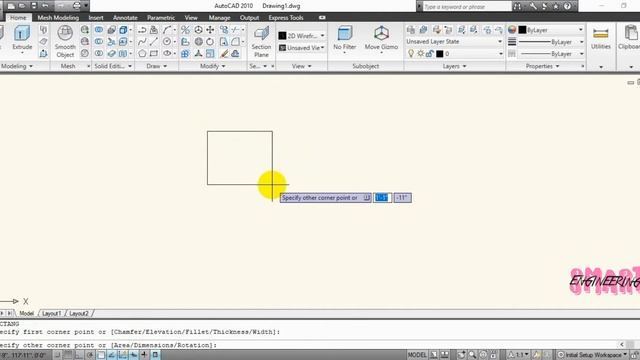Image resolution: width=640 pixels, height=360 pixels.
Task: Toggle Object Snap Tracking in status bar
Action: pos(112,355)
